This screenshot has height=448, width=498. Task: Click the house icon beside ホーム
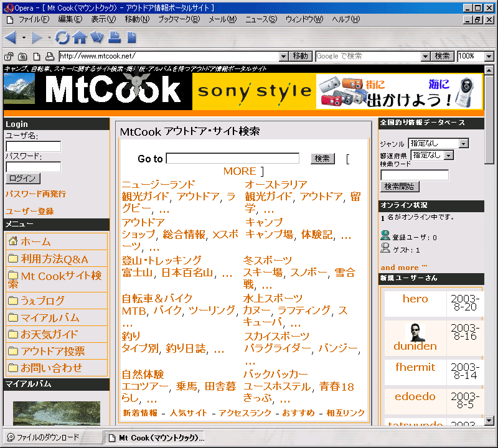click(13, 241)
